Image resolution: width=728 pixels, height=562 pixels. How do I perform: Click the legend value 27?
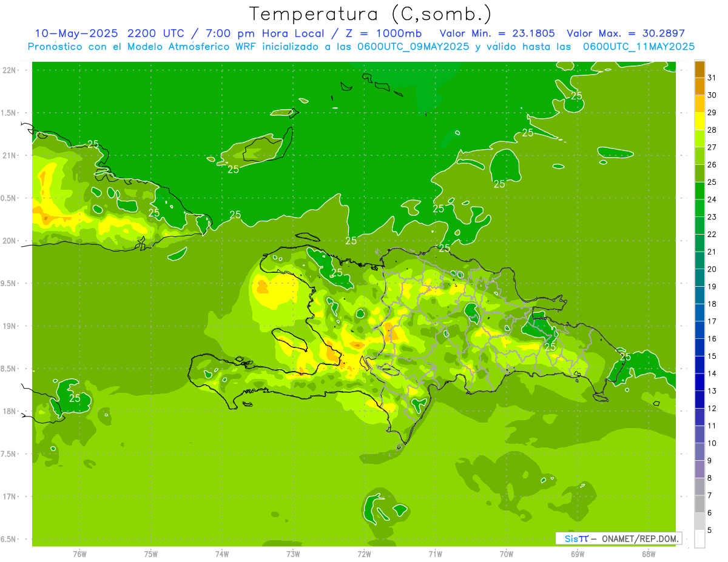[712, 147]
